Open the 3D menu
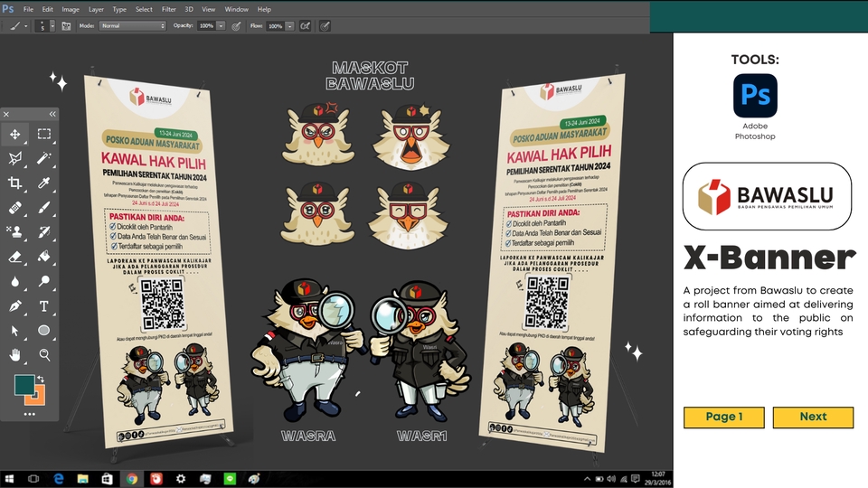Image resolution: width=868 pixels, height=488 pixels. point(189,9)
